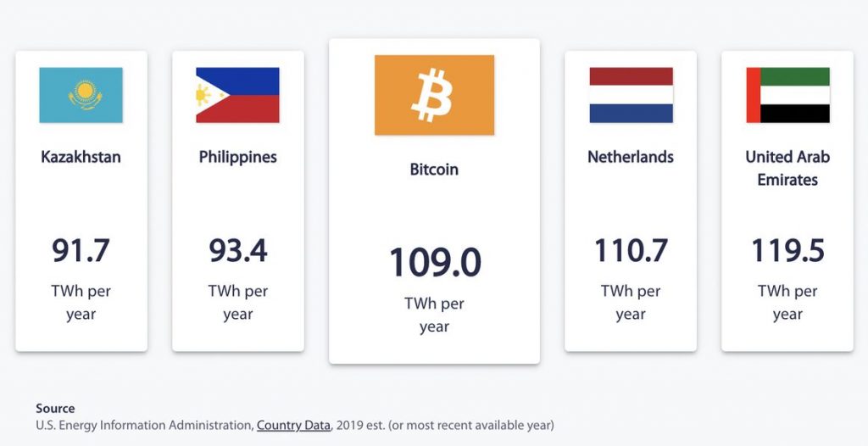Select the Netherlands label text

[x=631, y=157]
